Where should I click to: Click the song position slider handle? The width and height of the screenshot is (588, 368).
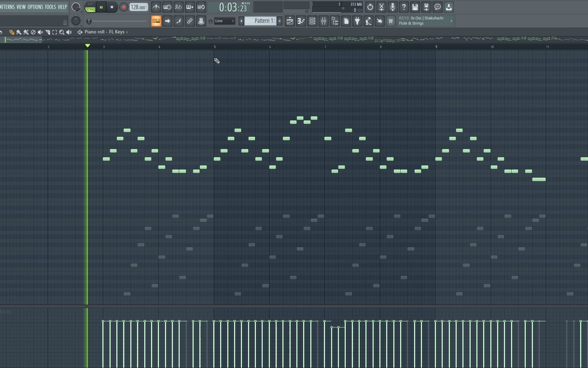(89, 21)
